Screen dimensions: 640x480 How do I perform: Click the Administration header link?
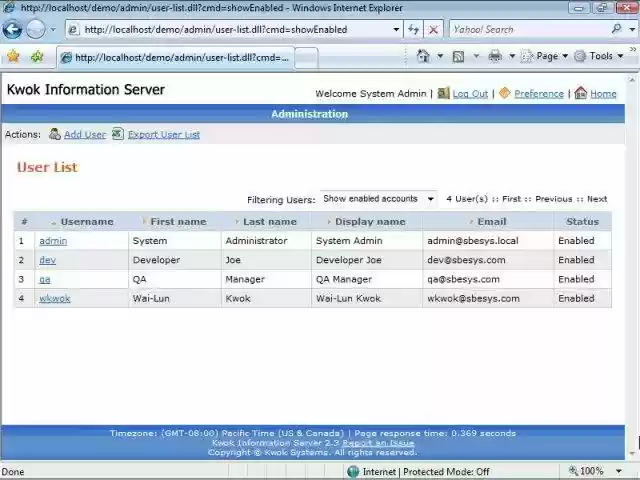point(310,114)
